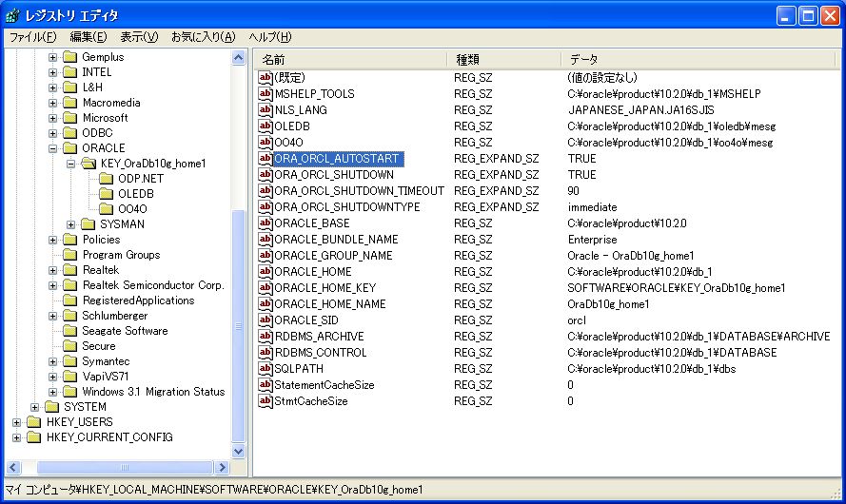This screenshot has width=846, height=504.
Task: Click the ab icon of SQLPATH value
Action: 265,369
